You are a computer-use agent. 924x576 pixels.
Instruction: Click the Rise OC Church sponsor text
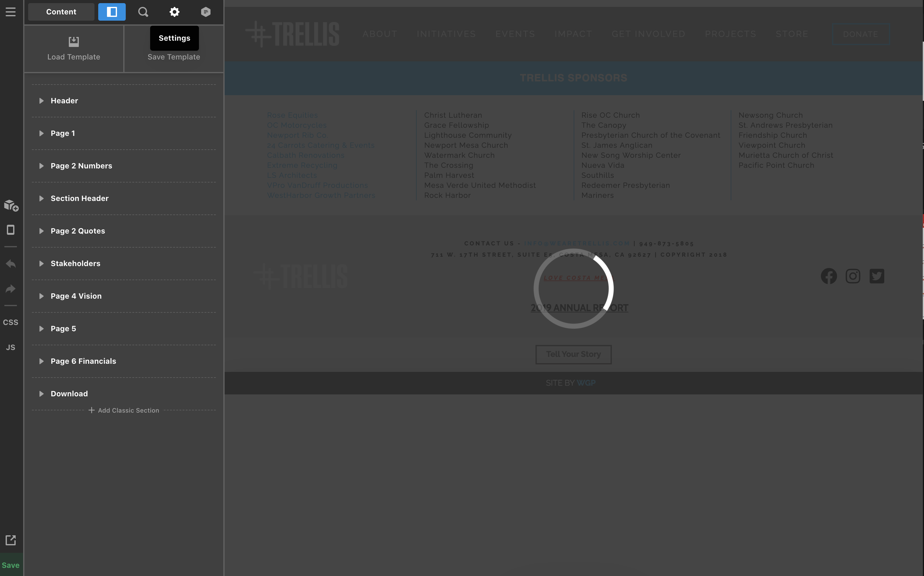pyautogui.click(x=610, y=115)
